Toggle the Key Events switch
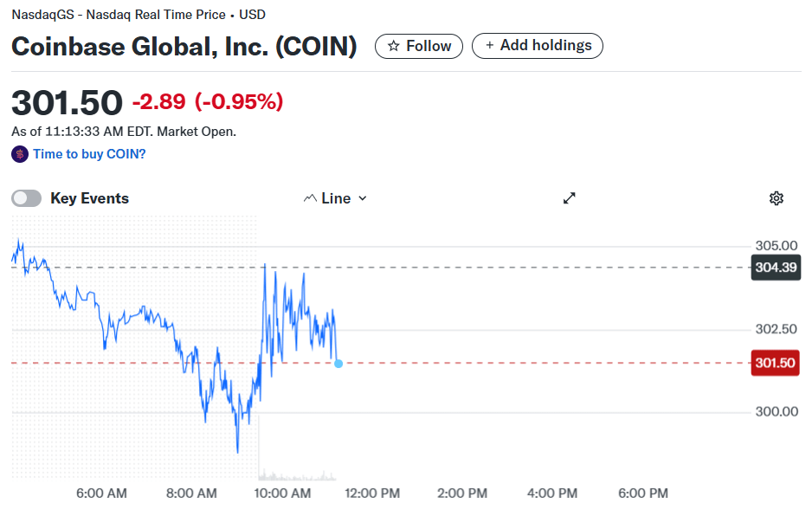This screenshot has width=812, height=510. tap(26, 198)
